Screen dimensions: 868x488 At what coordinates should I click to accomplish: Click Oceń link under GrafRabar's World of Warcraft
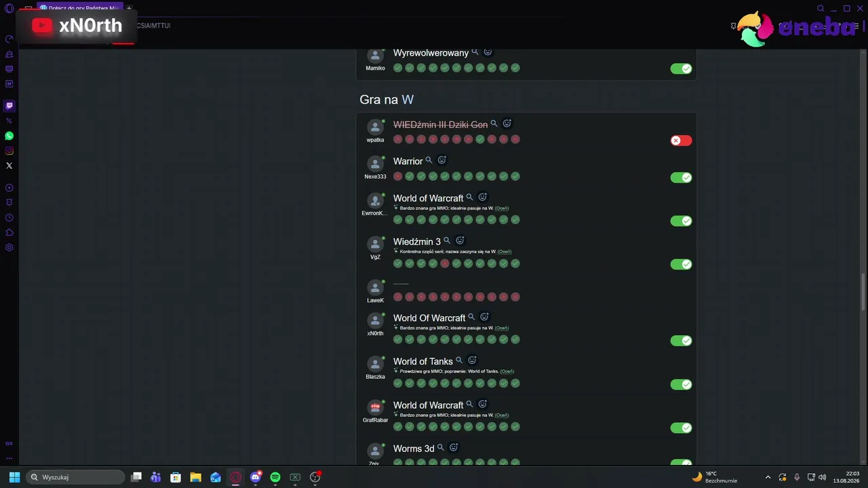(502, 415)
